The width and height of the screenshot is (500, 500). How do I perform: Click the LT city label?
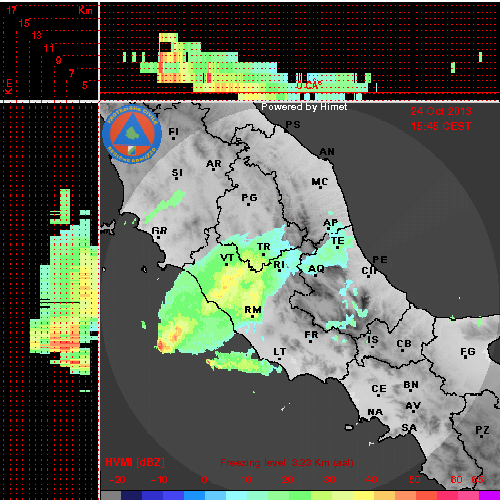(279, 353)
